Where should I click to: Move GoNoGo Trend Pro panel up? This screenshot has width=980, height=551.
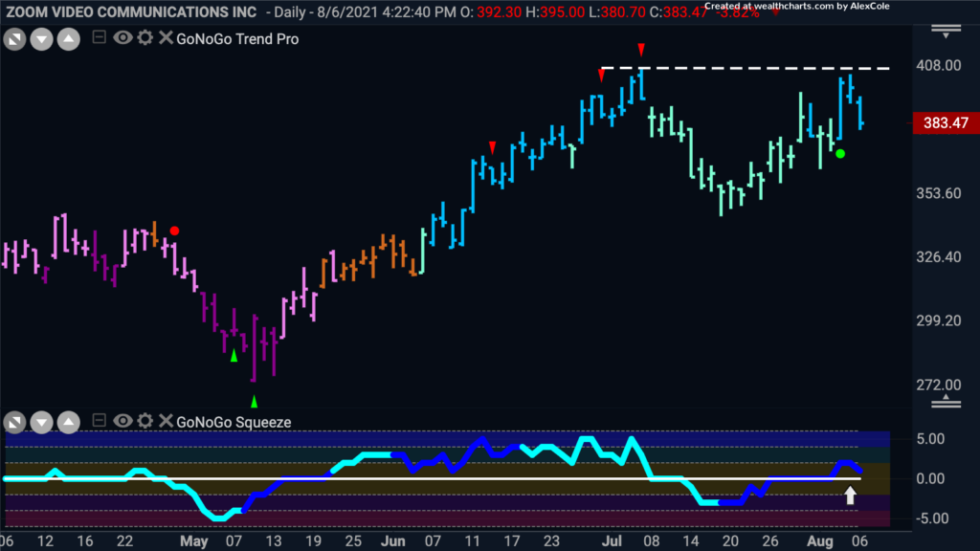tap(69, 39)
